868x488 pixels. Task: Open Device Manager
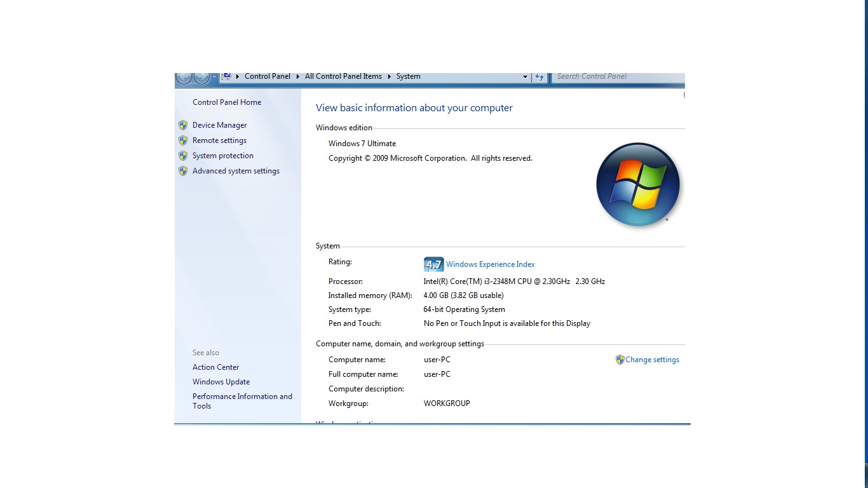[x=219, y=125]
